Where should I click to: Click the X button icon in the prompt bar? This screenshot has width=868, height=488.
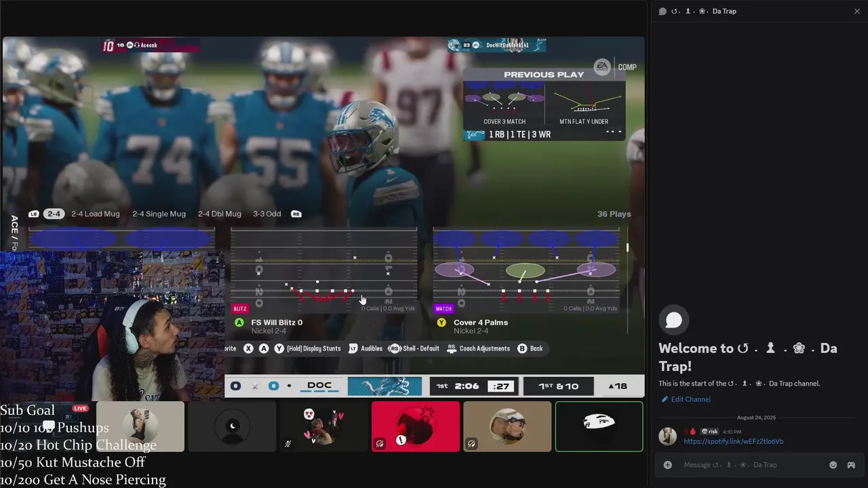[x=248, y=348]
